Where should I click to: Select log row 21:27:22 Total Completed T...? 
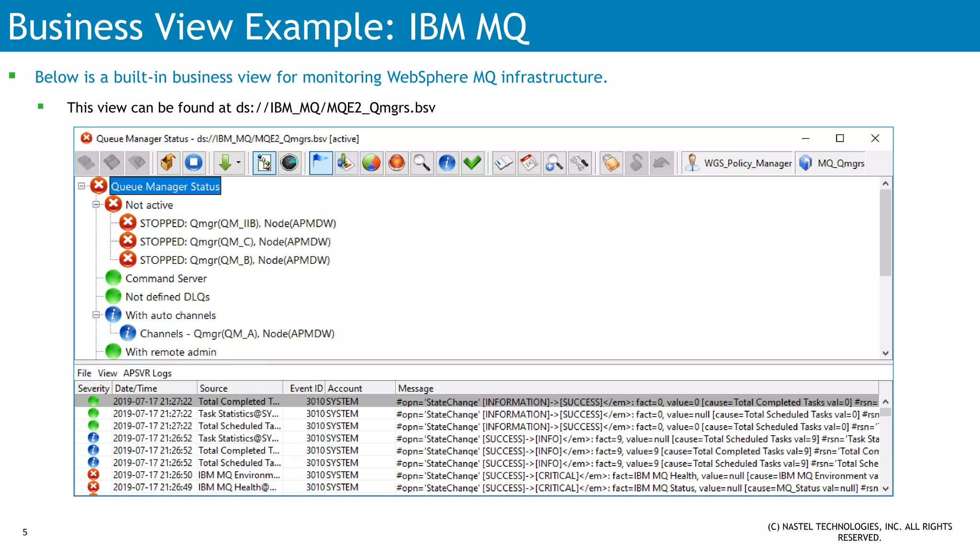477,401
